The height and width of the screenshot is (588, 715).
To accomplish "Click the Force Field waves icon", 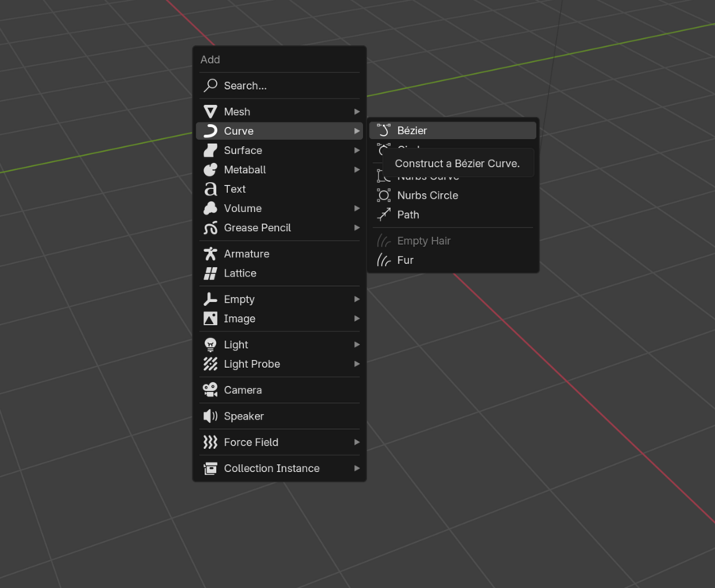I will point(211,442).
